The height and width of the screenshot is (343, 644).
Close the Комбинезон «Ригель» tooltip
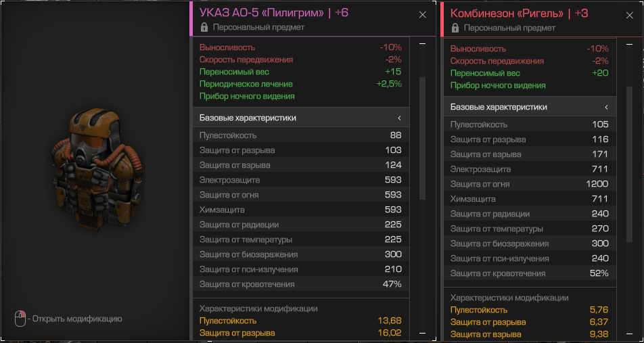point(629,14)
